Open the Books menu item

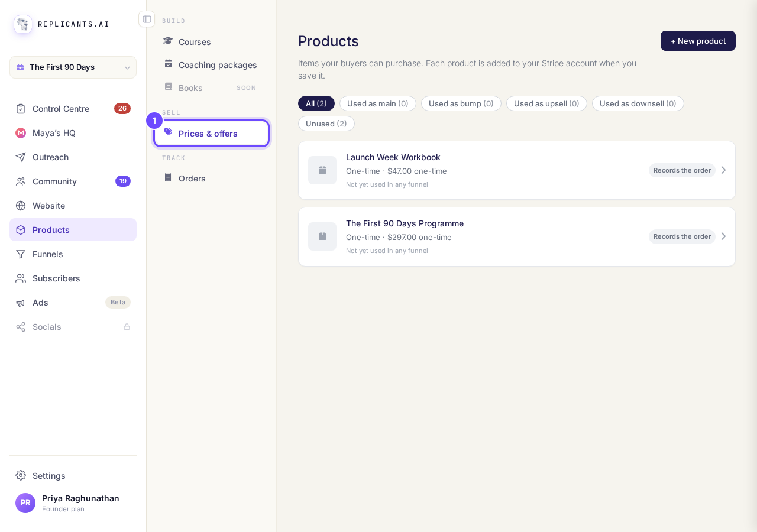point(211,88)
